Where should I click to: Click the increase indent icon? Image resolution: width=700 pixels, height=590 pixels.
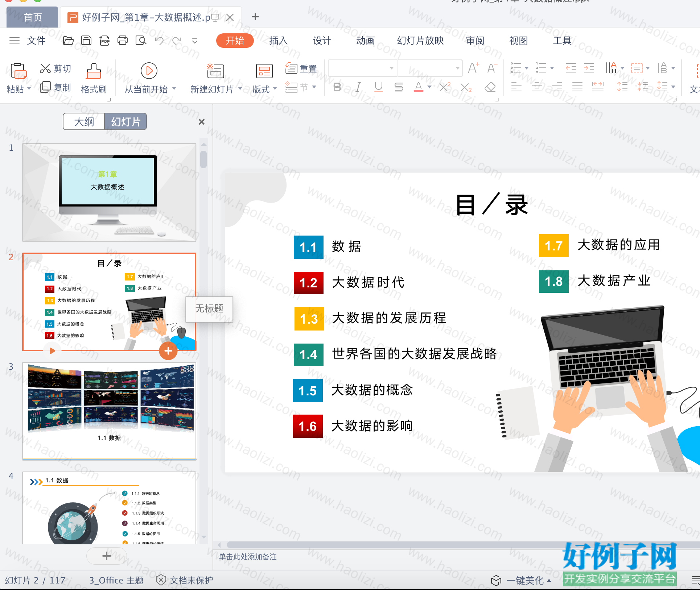coord(589,68)
